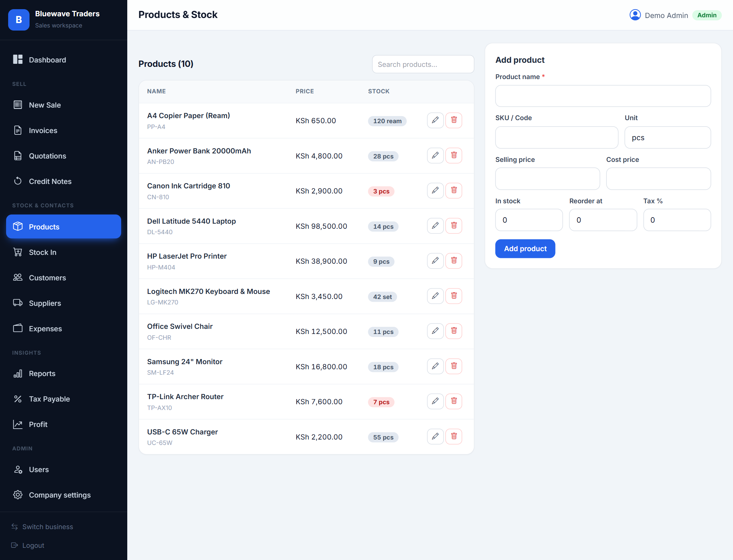Click the SKU text 'HP-M404'
733x560 pixels.
(161, 267)
